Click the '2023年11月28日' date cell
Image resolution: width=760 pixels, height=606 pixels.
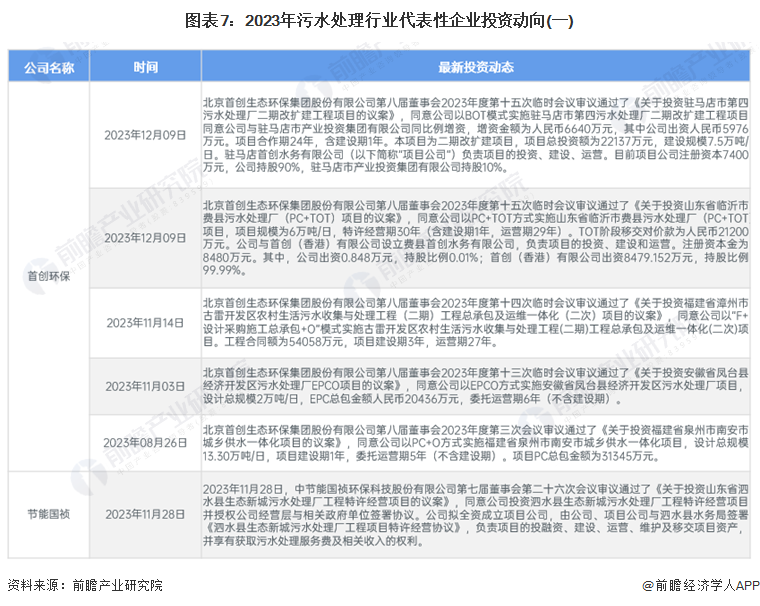[145, 514]
